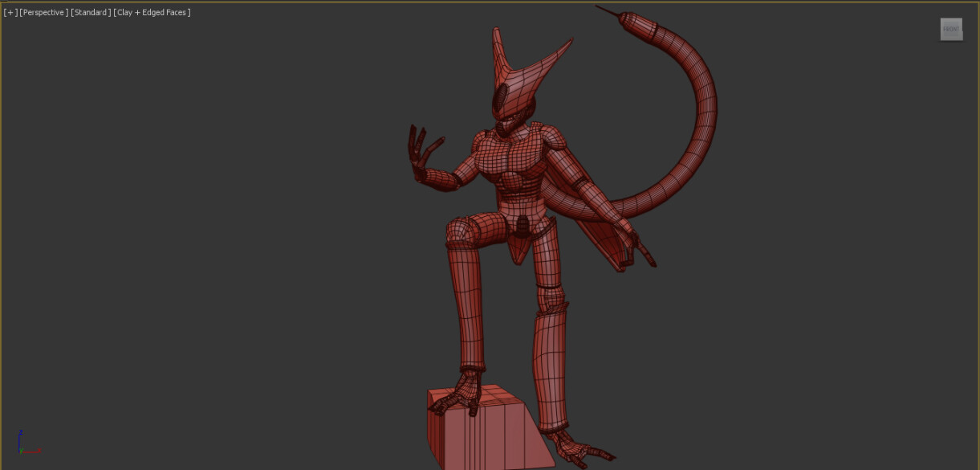Screen dimensions: 980x470
Task: Open the [+] general viewport menu
Action: tap(10, 13)
